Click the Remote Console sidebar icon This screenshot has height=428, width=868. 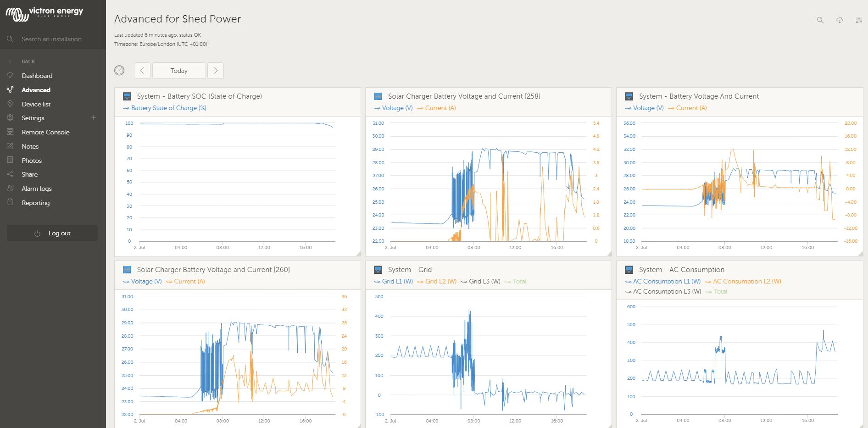tap(10, 132)
